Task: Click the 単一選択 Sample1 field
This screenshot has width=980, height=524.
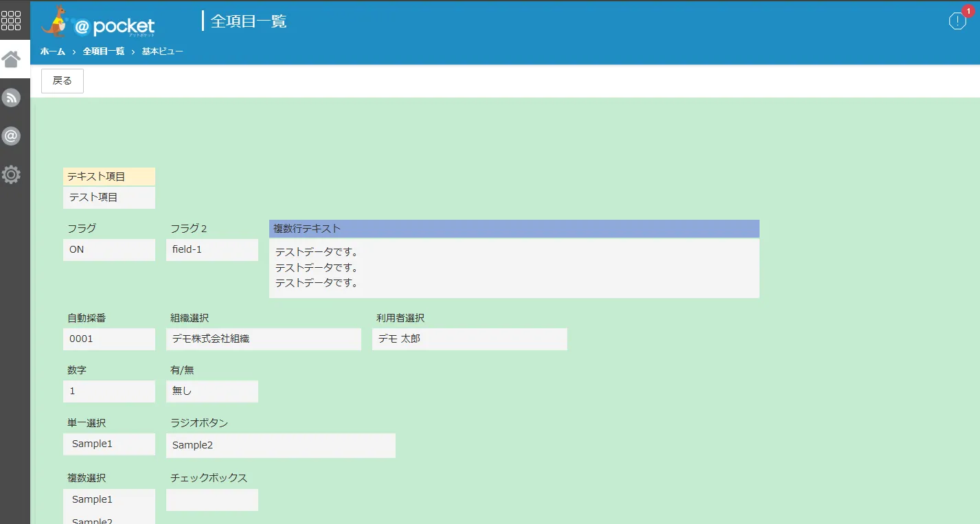Action: pyautogui.click(x=109, y=444)
